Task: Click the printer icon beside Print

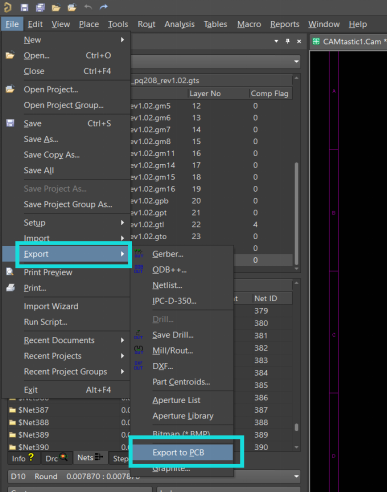Action: (10, 288)
